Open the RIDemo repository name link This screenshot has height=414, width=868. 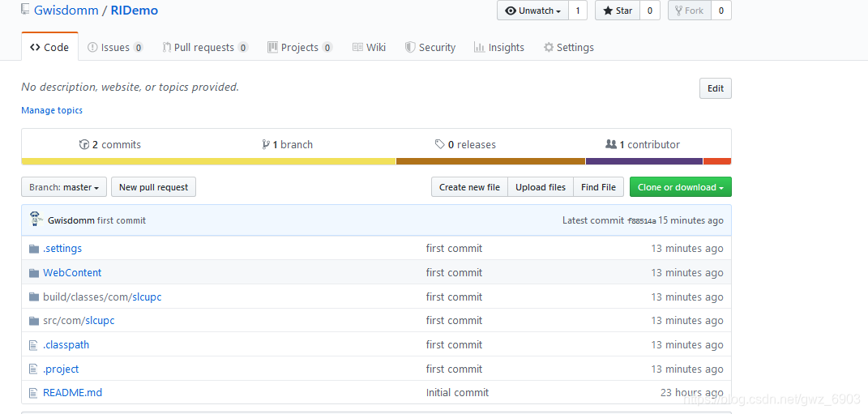point(134,10)
